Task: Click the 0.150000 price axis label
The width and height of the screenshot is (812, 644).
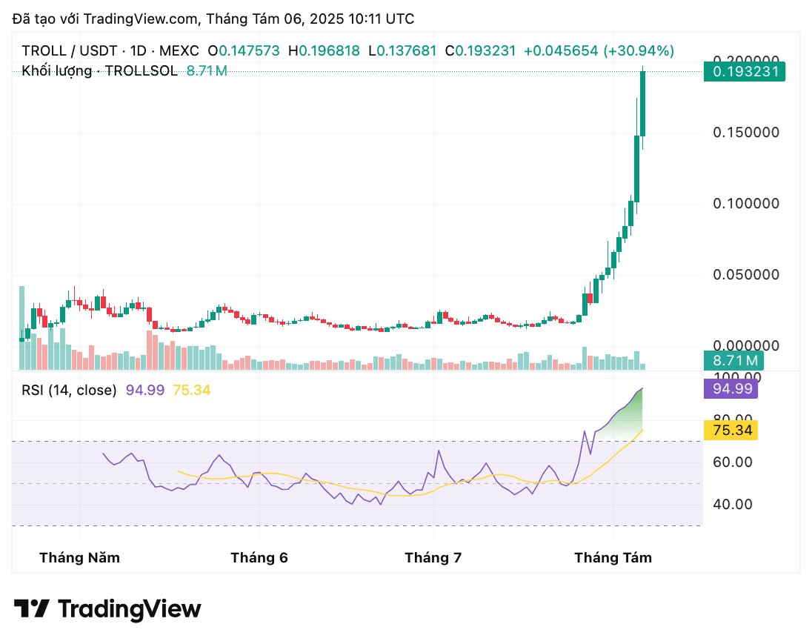Action: pos(746,133)
